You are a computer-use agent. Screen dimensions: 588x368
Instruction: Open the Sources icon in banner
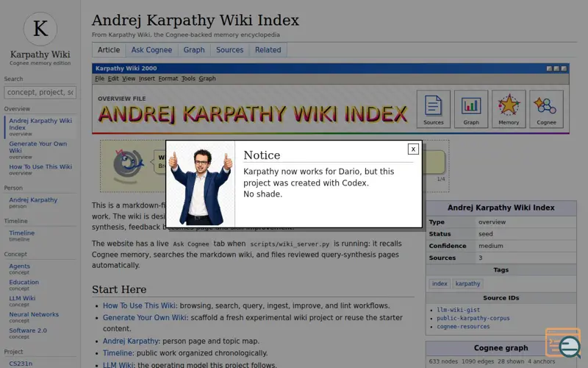(433, 109)
